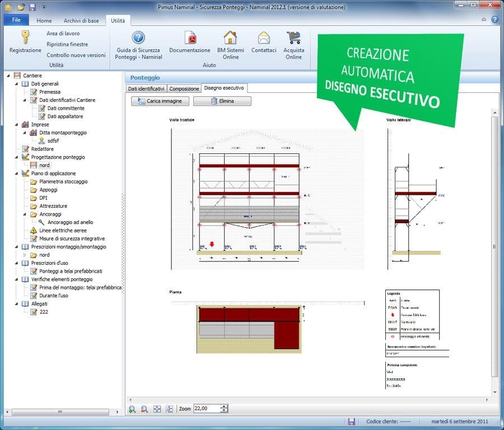The image size is (504, 430).
Task: Collapse Dati identificativi Cantiere node
Action: click(x=25, y=100)
